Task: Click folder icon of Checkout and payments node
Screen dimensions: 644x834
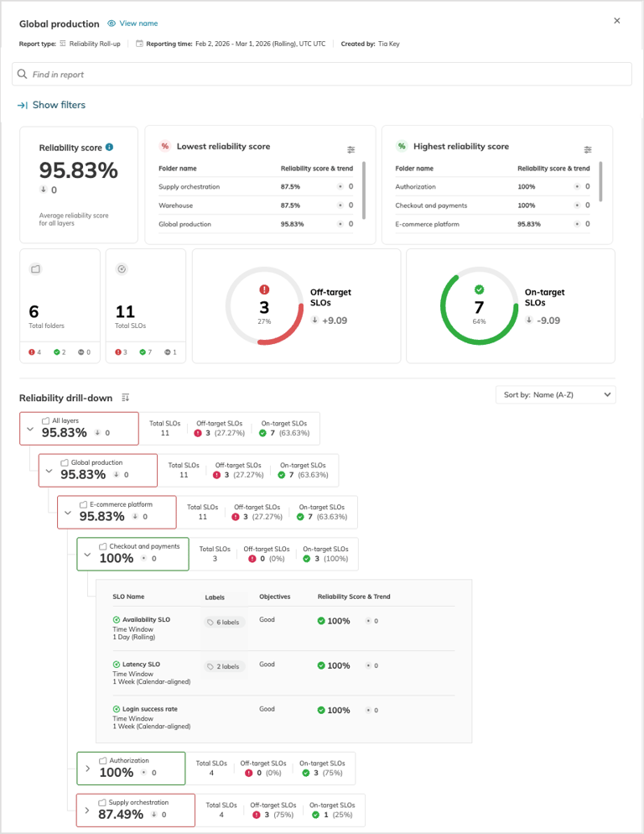Action: [x=102, y=546]
